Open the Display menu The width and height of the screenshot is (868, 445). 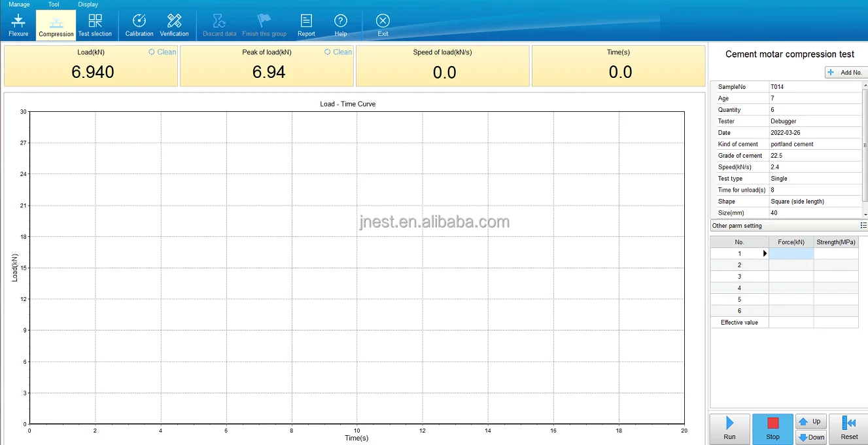click(88, 5)
